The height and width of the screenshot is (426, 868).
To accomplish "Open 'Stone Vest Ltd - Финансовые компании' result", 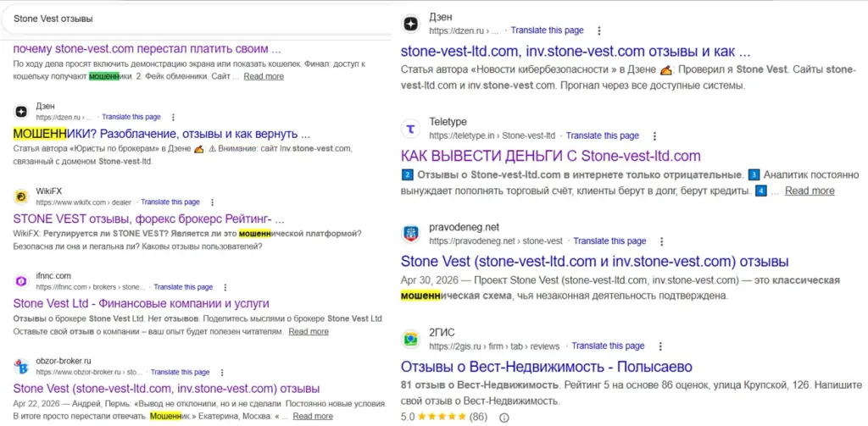I will point(141,303).
